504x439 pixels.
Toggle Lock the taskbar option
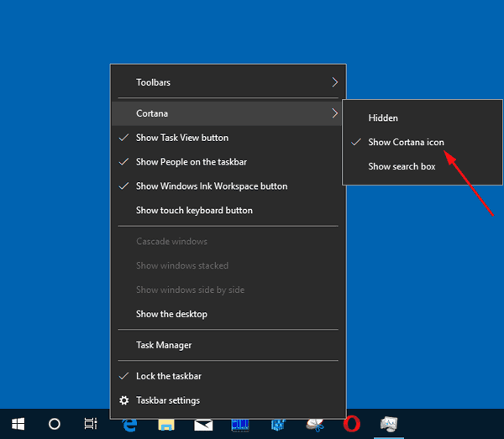pyautogui.click(x=228, y=376)
